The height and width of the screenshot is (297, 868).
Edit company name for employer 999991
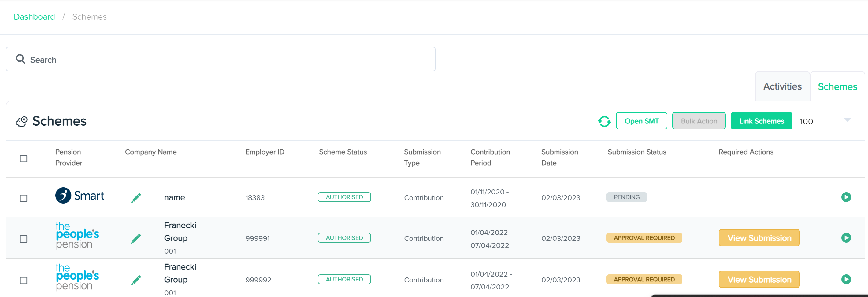pyautogui.click(x=136, y=238)
